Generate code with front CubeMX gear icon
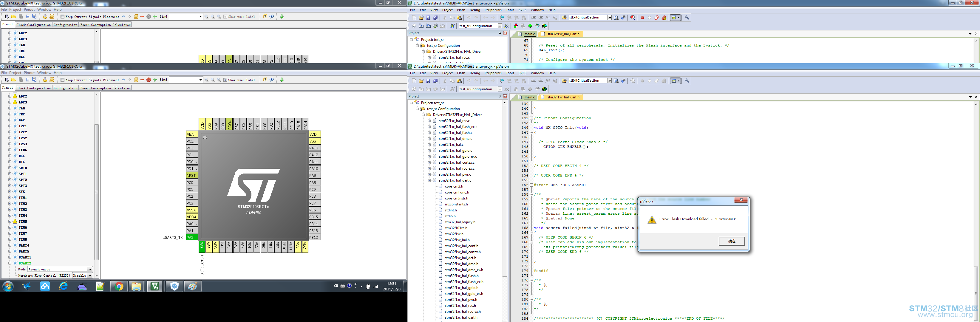 tap(45, 80)
